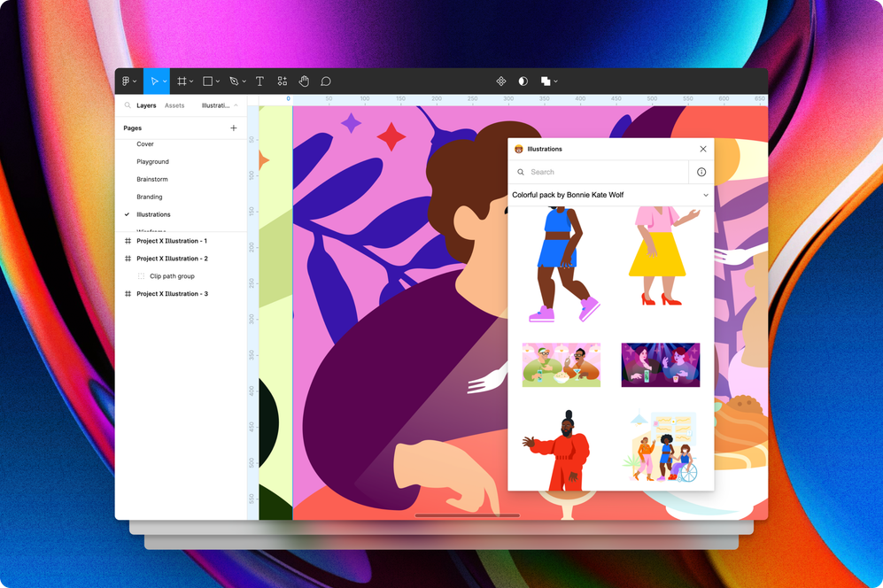Select the Frame tool
Screen dimensions: 883x588
180,81
